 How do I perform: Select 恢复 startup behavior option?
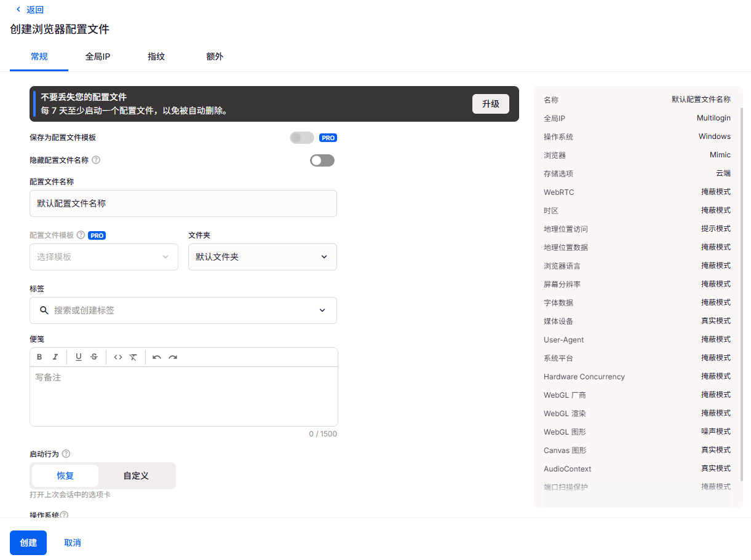click(65, 476)
